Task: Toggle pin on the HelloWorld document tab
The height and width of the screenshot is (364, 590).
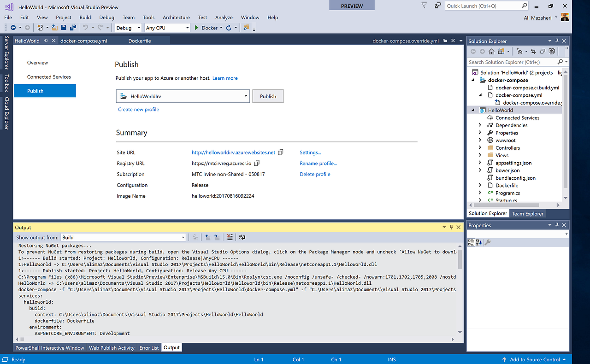Action: (x=46, y=41)
